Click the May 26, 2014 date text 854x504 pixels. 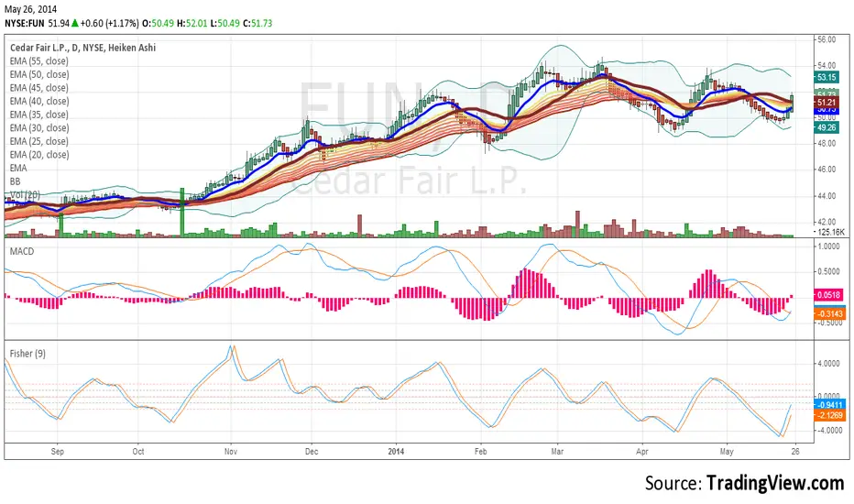(x=30, y=9)
